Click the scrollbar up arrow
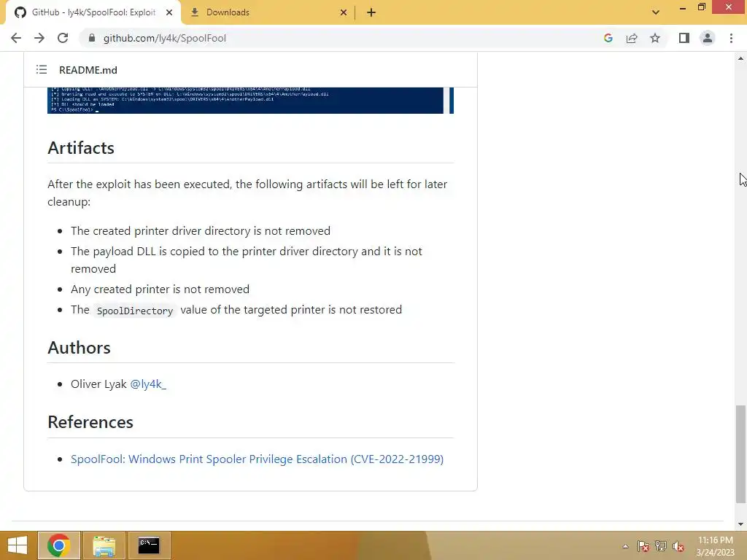The height and width of the screenshot is (560, 747). tap(740, 58)
